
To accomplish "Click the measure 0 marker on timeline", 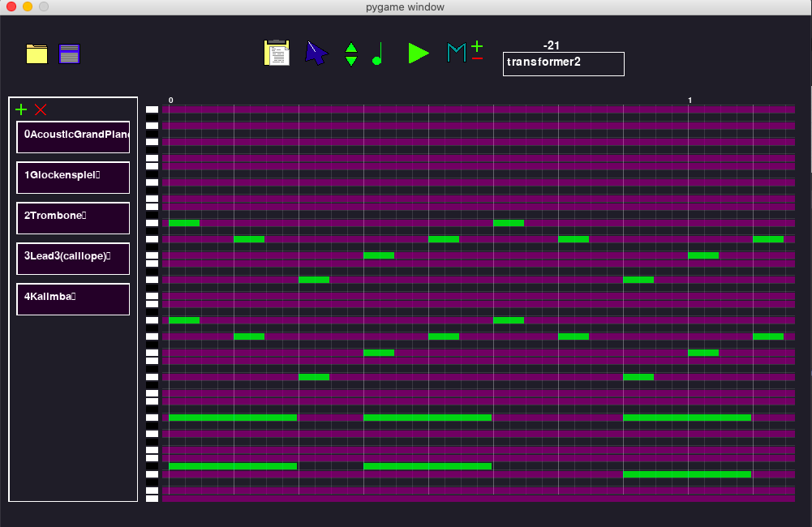I will point(171,100).
